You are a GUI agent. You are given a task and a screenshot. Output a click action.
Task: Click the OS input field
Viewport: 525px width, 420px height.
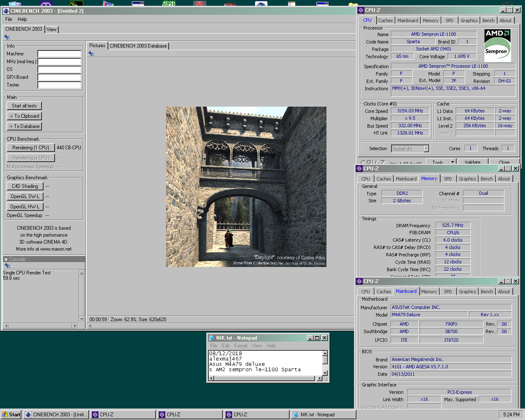tap(59, 69)
